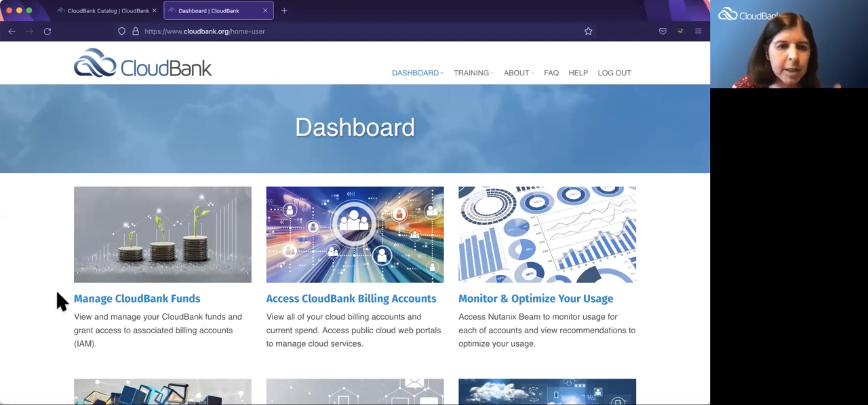The image size is (868, 405).
Task: Click the red macOS close window button
Action: tap(9, 11)
